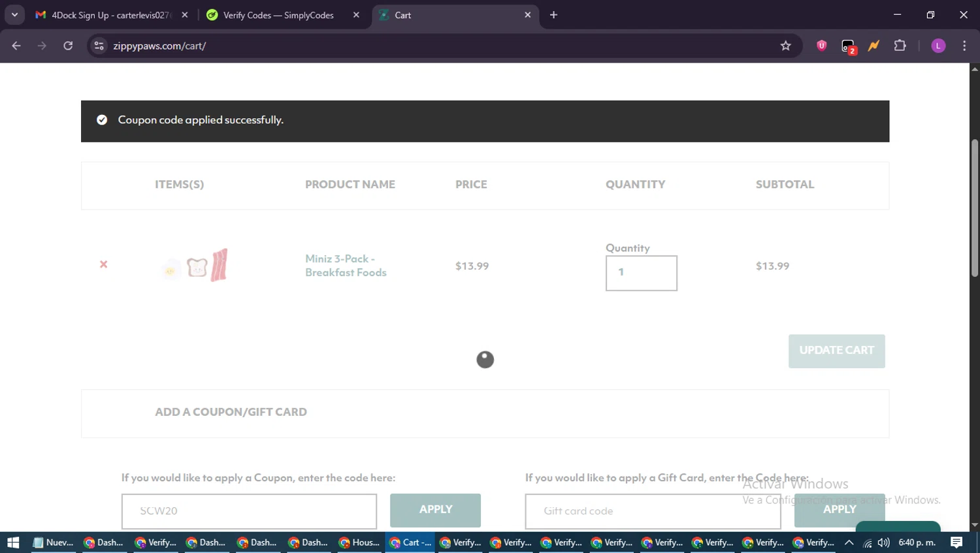This screenshot has height=553, width=980.
Task: Open the Extensions puzzle-piece menu
Action: [900, 46]
